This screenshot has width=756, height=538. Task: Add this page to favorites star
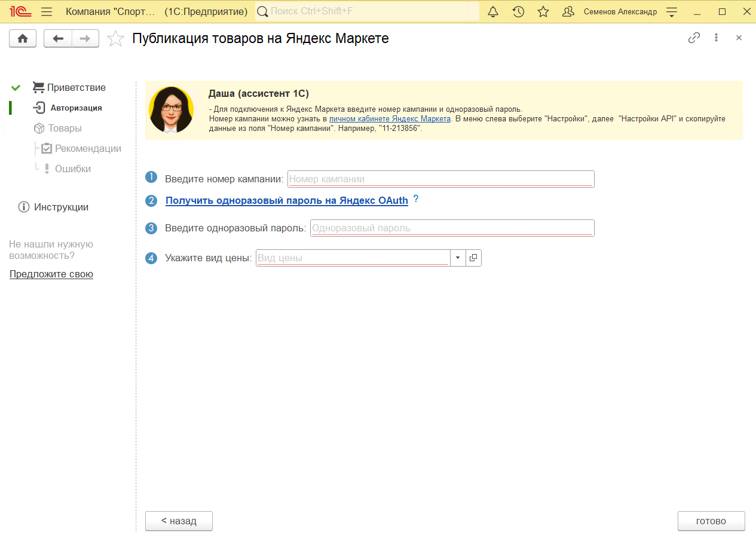click(115, 39)
